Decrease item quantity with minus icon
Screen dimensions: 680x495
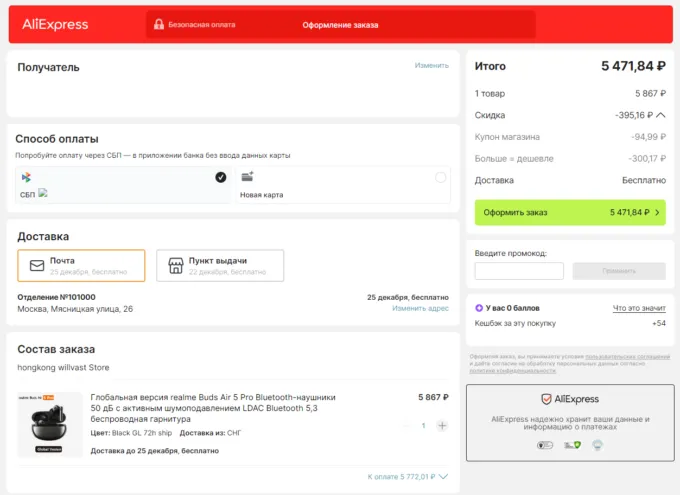pos(406,425)
